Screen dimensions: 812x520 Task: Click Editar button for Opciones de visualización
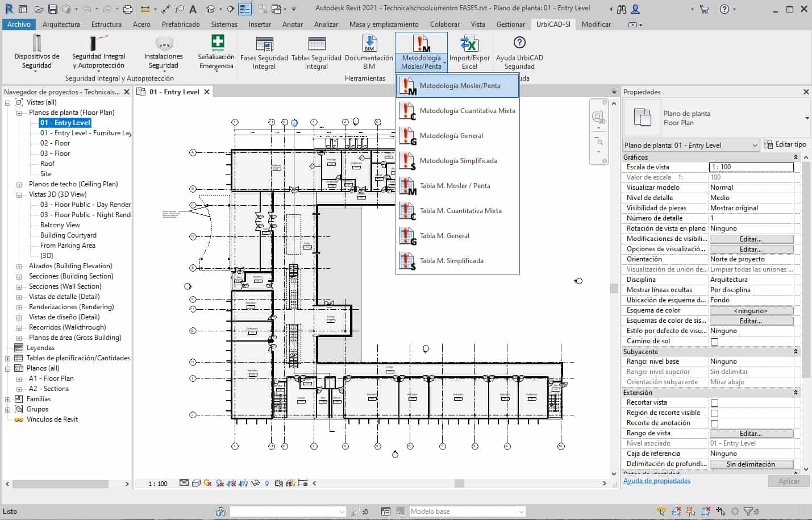click(x=751, y=249)
